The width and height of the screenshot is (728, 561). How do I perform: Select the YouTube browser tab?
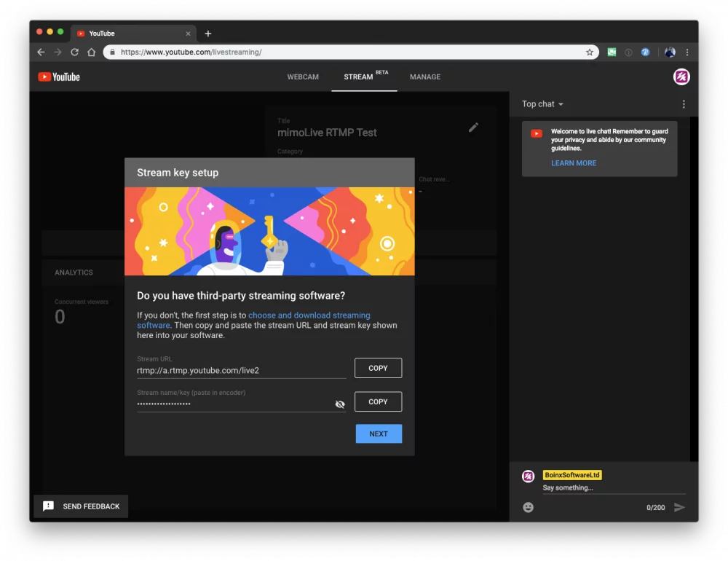tap(134, 34)
